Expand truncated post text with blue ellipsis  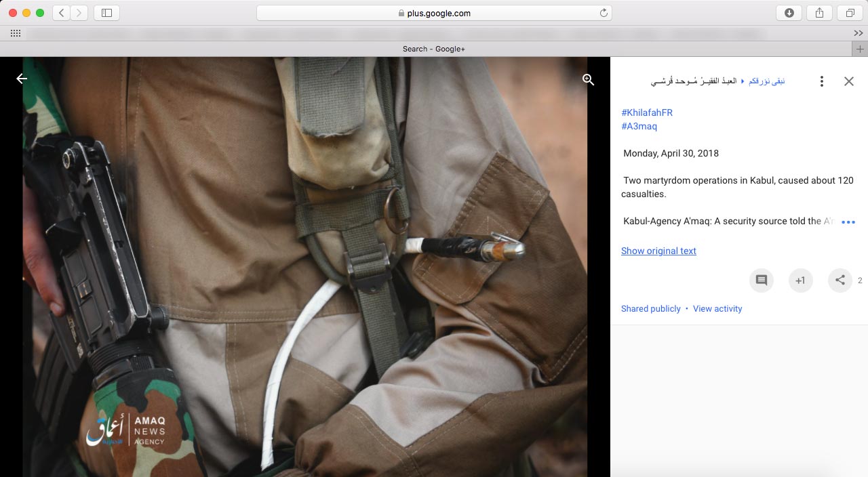tap(848, 222)
